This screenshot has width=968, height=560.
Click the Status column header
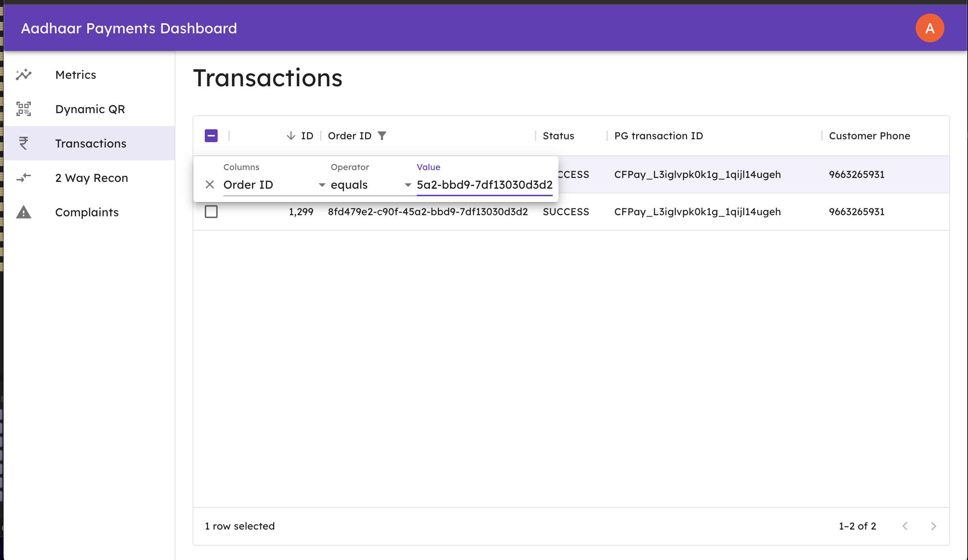tap(558, 136)
